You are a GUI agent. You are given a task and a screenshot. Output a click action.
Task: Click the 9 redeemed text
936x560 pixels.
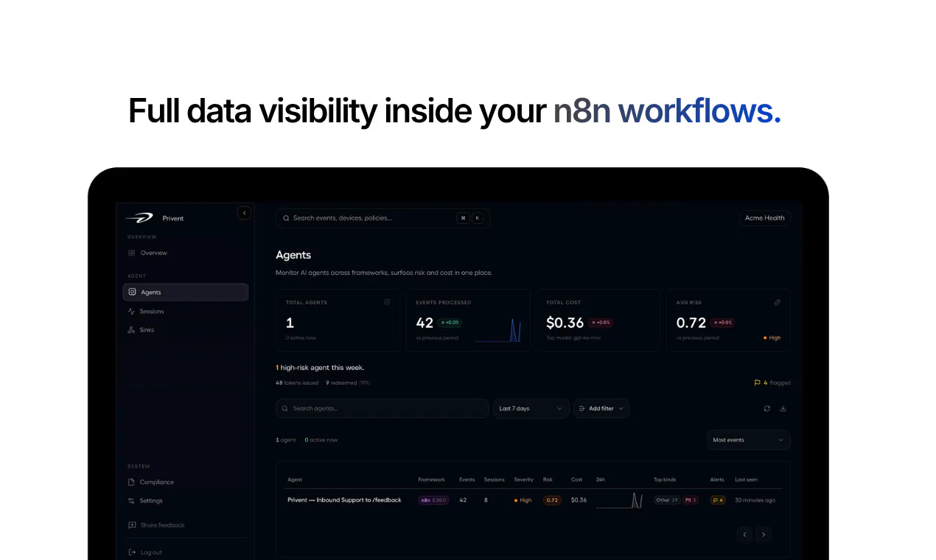pos(342,383)
